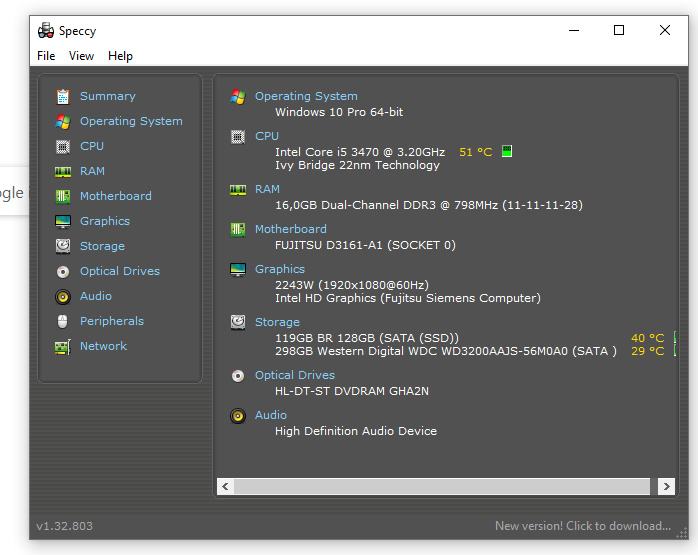698x555 pixels.
Task: Select Summary in the sidebar
Action: click(108, 96)
